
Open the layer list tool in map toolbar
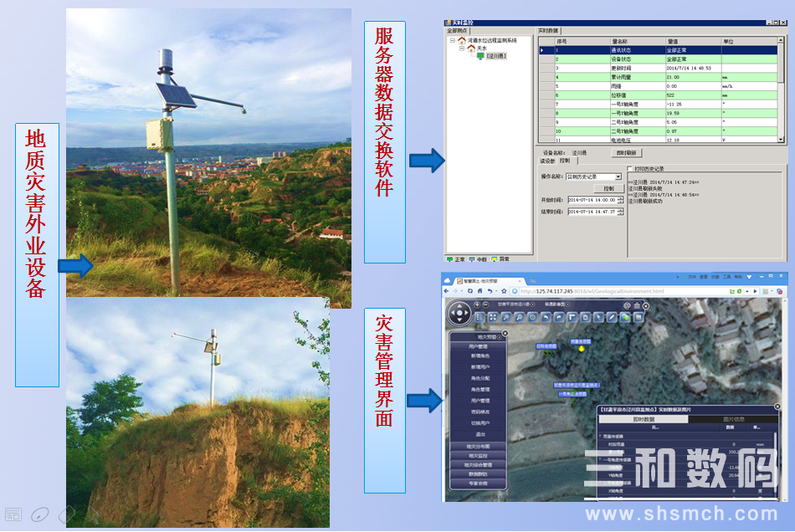tap(480, 317)
